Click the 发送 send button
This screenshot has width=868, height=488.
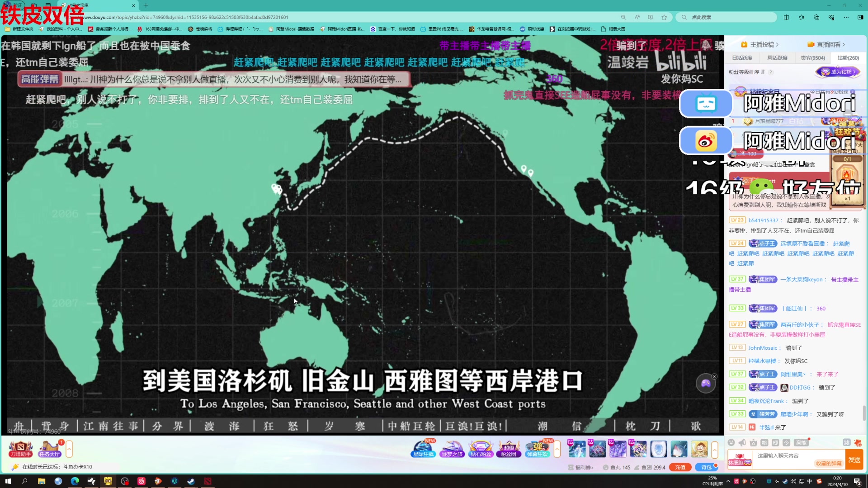point(854,460)
